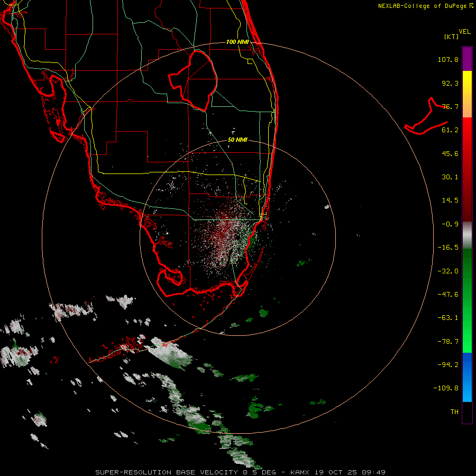Pick the blue segment of color bar
Viewport: 476px width, 476px height.
pyautogui.click(x=467, y=377)
